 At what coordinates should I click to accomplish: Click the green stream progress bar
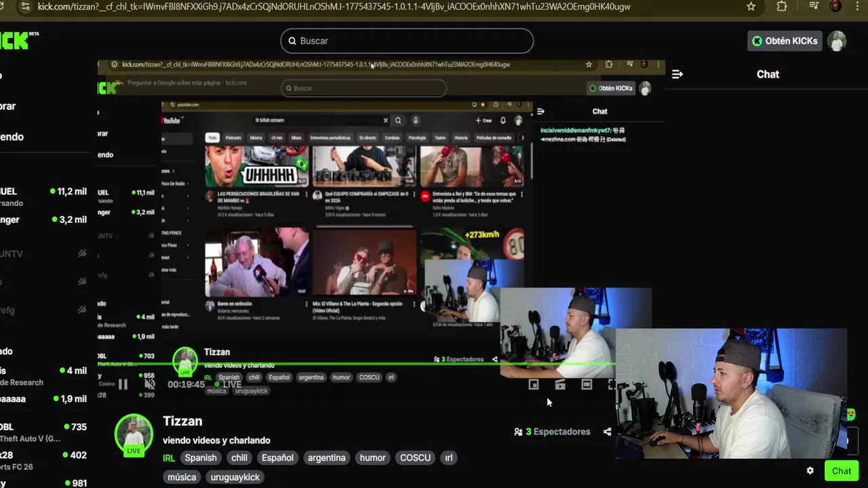[x=356, y=364]
